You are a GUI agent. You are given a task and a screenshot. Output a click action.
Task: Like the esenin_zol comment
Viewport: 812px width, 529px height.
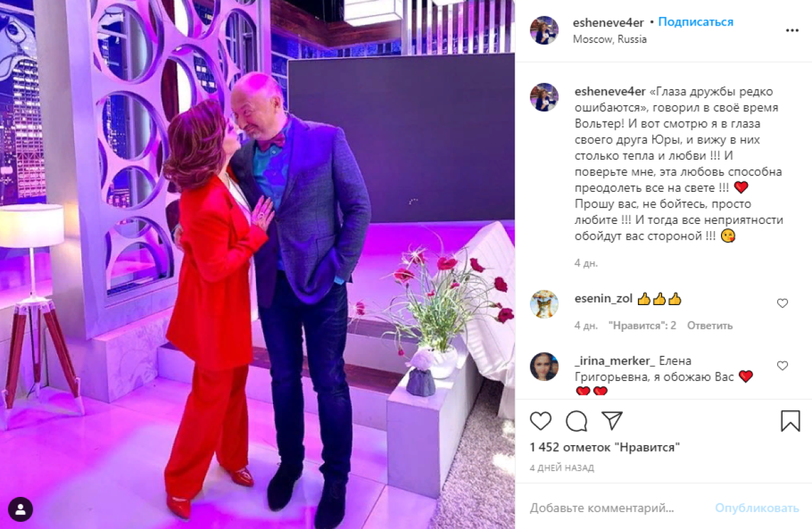pos(782,303)
